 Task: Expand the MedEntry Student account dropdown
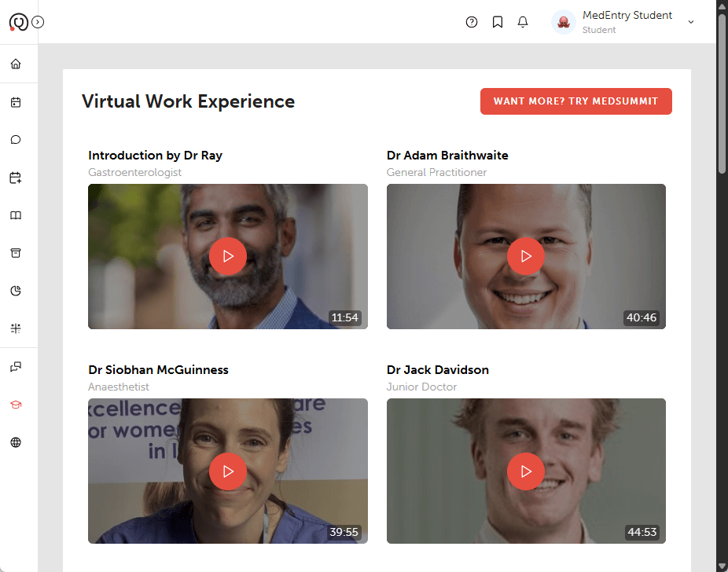[x=691, y=22]
